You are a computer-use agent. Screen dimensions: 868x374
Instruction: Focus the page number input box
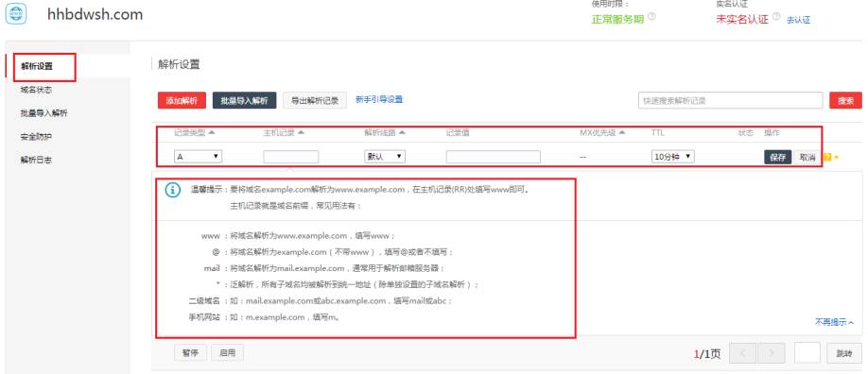pos(807,353)
